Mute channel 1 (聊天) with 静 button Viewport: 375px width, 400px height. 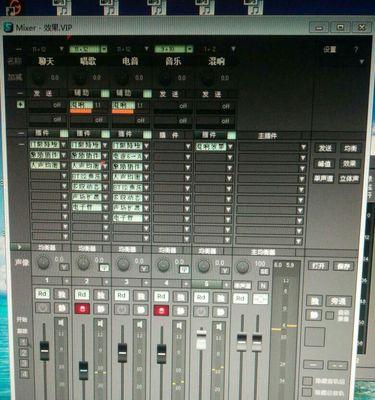pyautogui.click(x=62, y=308)
